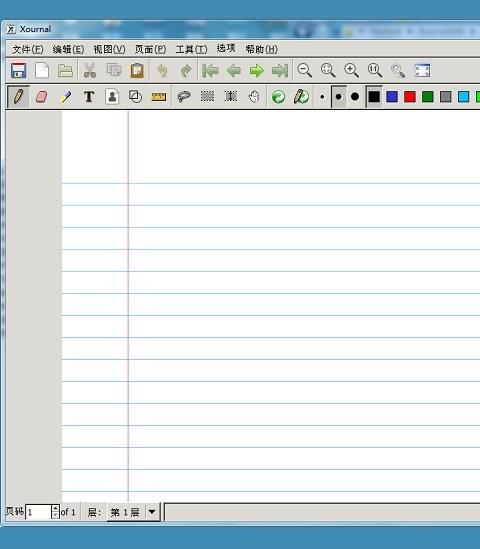Viewport: 480px width, 549px height.
Task: Open a file with folder icon
Action: (x=65, y=70)
